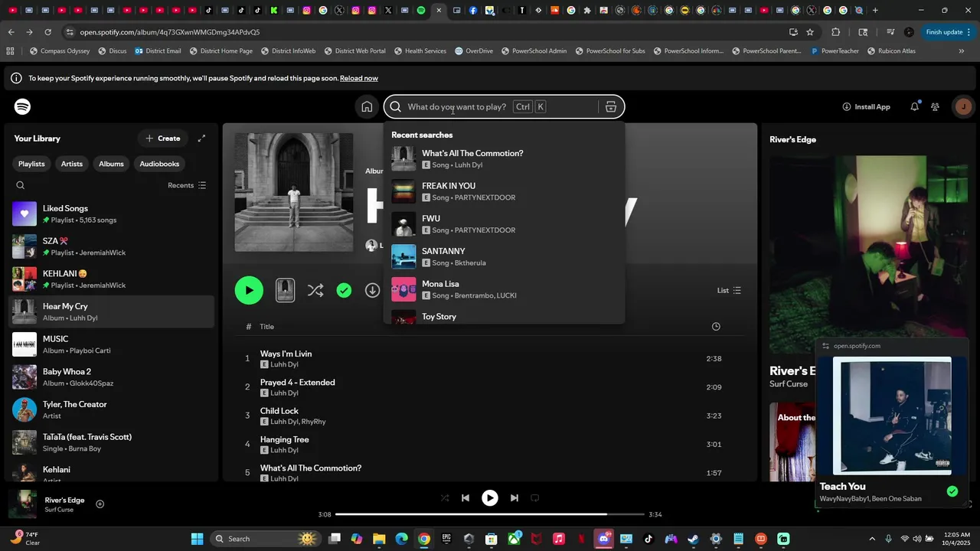Click track Ways I'm Livin
Viewport: 980px width, 551px height.
tap(286, 354)
